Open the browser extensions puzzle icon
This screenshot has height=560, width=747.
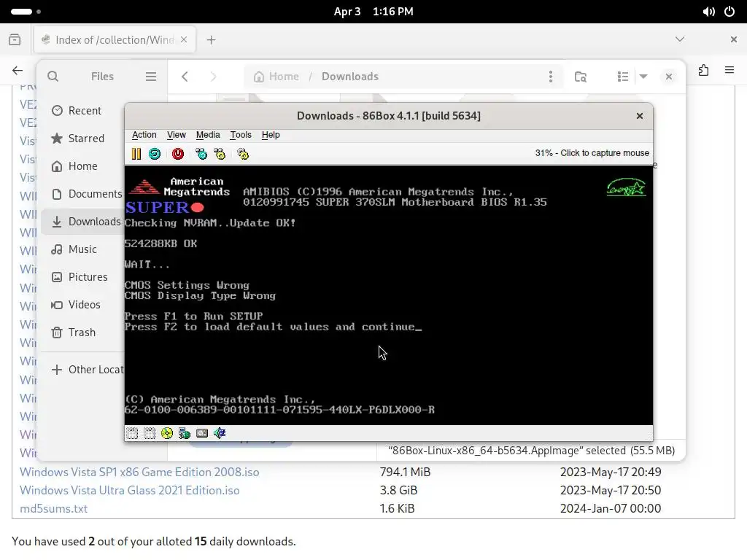[x=704, y=71]
